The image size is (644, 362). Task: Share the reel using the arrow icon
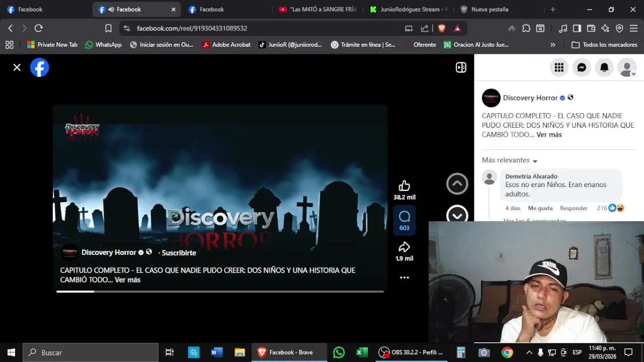coord(405,247)
